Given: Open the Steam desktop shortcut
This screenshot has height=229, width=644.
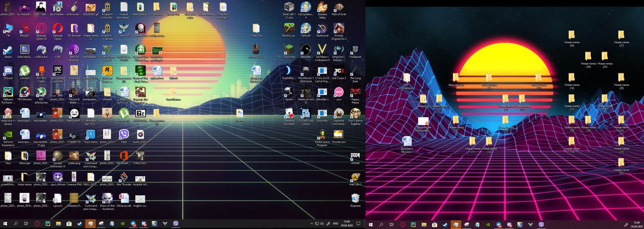Looking at the screenshot, I should point(8,51).
